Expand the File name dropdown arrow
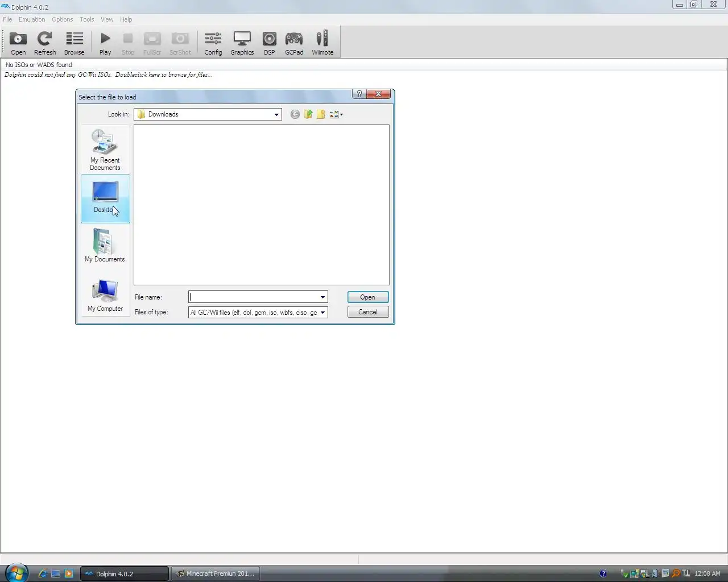This screenshot has height=582, width=728. pos(322,297)
